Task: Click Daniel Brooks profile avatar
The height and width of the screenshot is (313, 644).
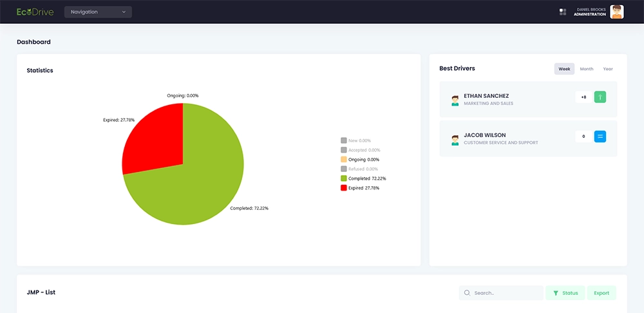Action: (616, 12)
